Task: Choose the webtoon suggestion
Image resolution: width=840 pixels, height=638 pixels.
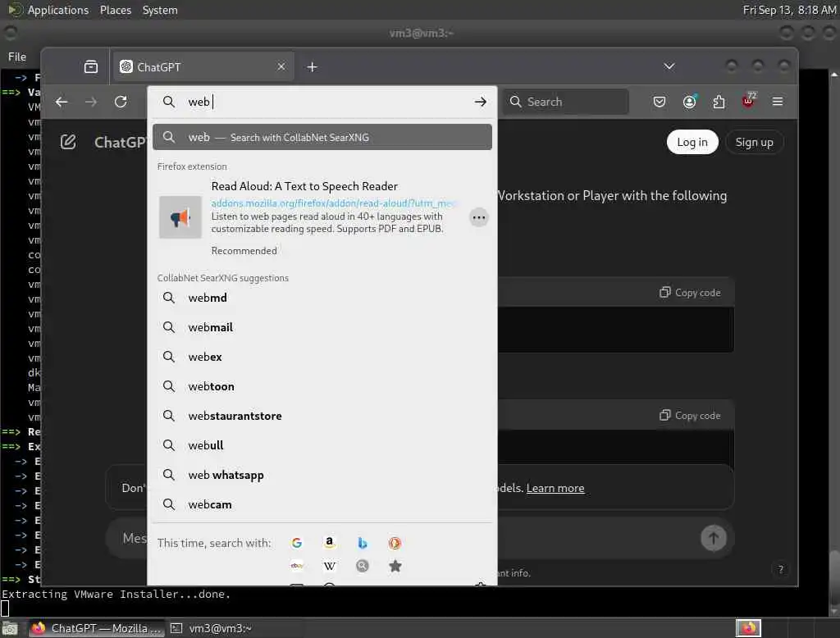Action: [322, 386]
